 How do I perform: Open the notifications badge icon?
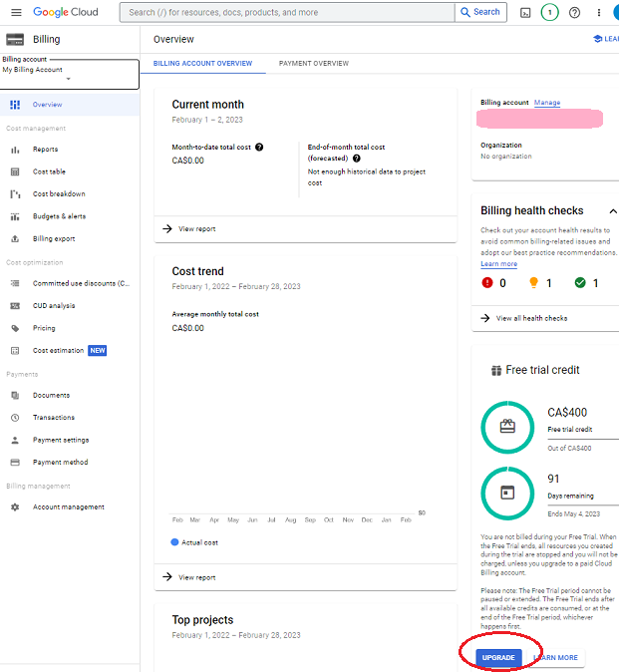coord(549,12)
